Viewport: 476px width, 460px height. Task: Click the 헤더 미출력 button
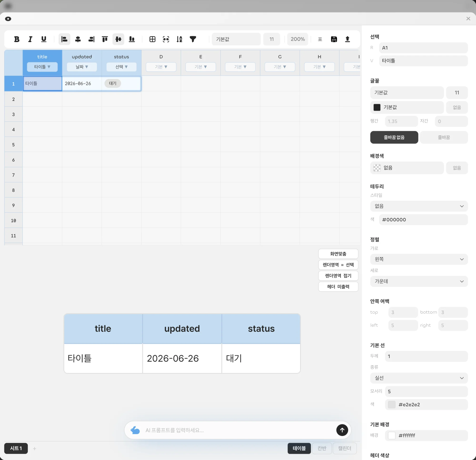(338, 287)
